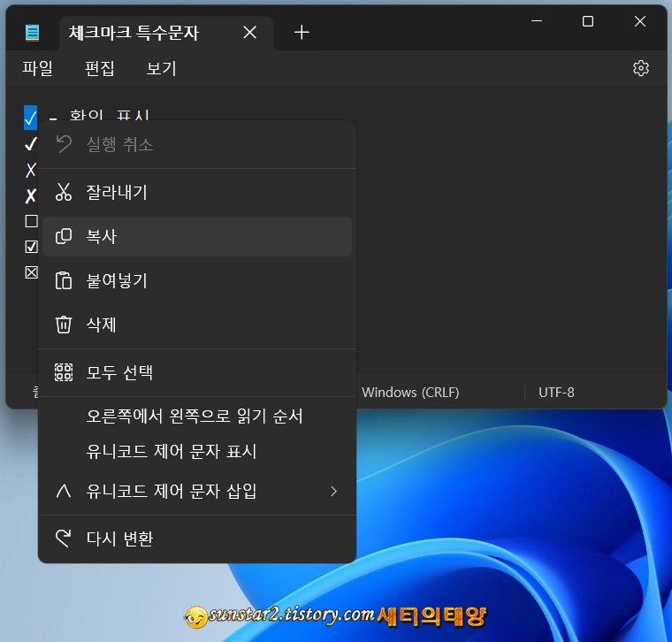Click the trash can delete icon
The width and height of the screenshot is (672, 642).
point(64,325)
